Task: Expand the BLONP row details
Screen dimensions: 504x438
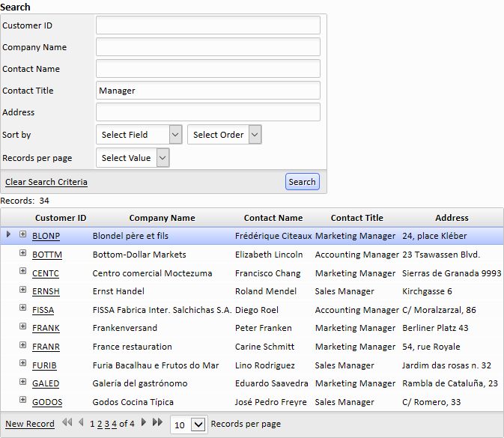Action: point(22,234)
